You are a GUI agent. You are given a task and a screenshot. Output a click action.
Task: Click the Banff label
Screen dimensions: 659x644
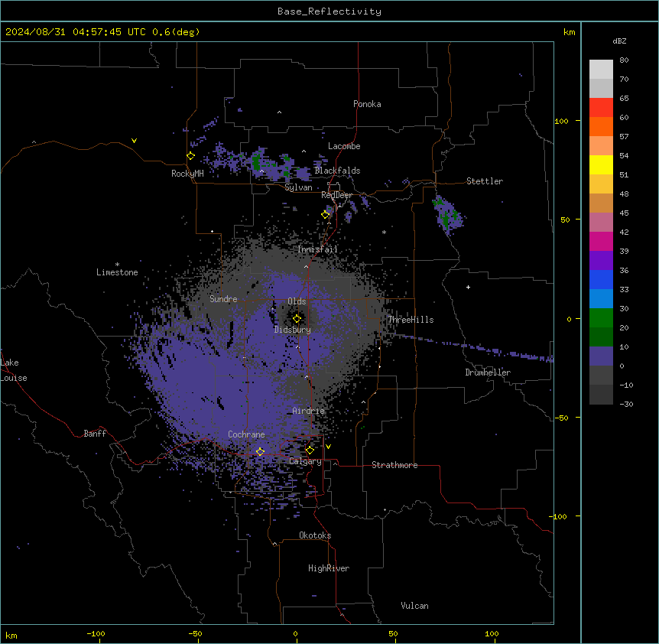95,434
